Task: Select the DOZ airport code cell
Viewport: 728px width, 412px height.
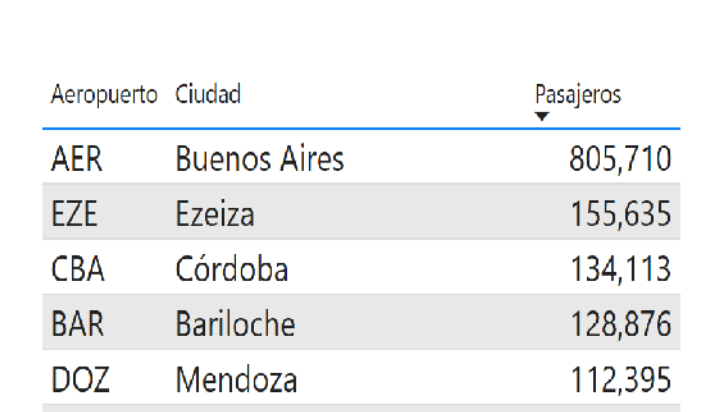Action: 80,379
